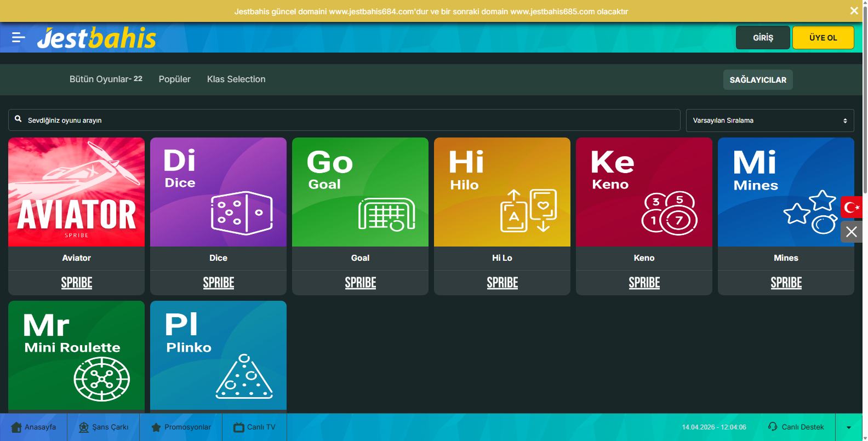Viewport: 868px width, 441px height.
Task: Click the Spribe logo under Keno
Action: 644,283
